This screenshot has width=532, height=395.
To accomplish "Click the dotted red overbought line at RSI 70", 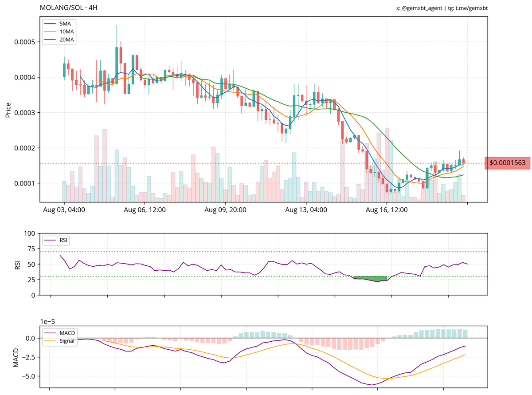I will pos(266,251).
